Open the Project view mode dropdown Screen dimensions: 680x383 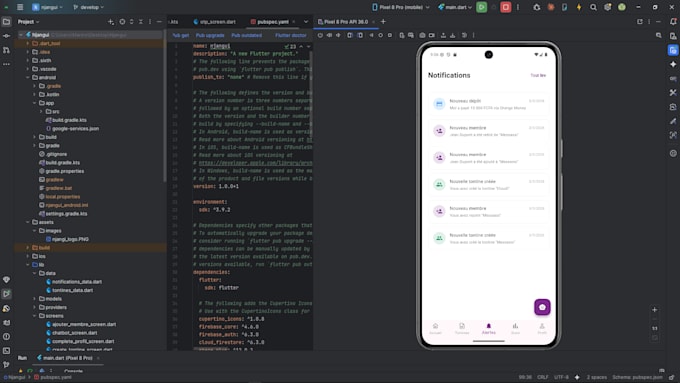pos(28,22)
